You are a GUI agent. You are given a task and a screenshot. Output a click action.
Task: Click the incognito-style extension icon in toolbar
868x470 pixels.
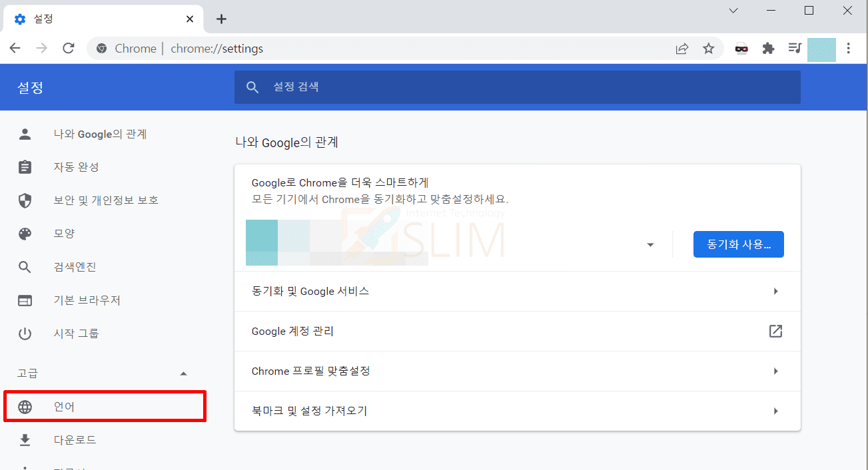pyautogui.click(x=741, y=49)
